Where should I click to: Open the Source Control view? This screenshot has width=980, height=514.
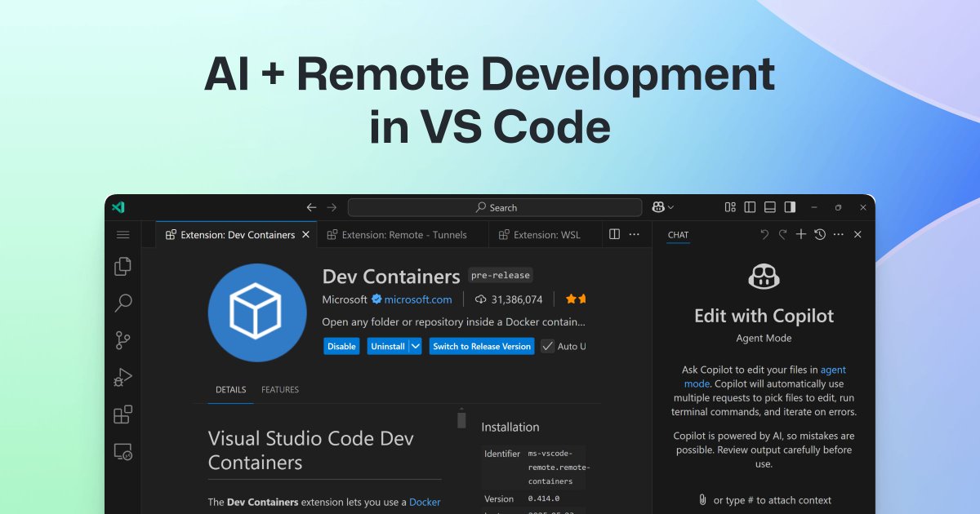coord(122,340)
